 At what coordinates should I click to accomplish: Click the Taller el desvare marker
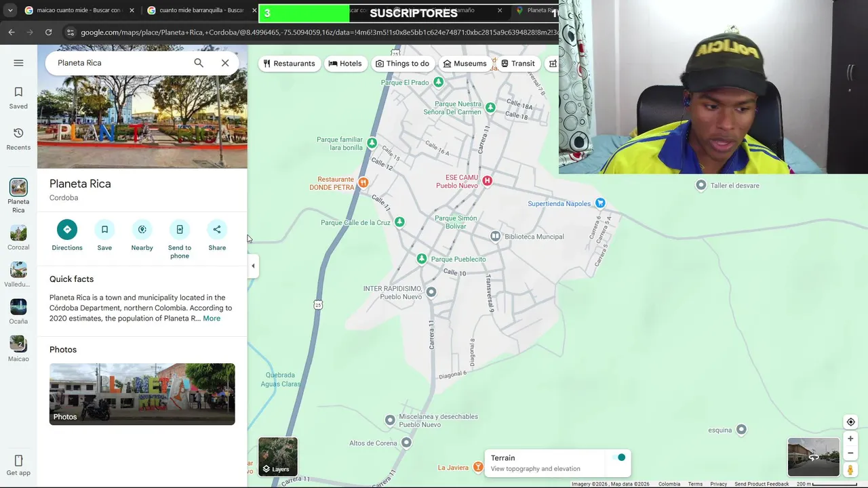point(701,185)
